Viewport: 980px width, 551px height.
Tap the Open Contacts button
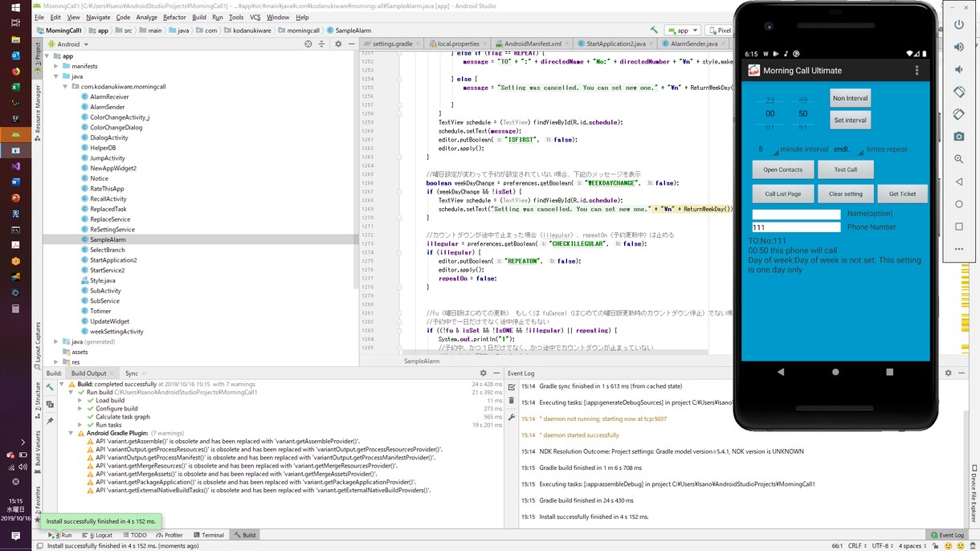(782, 169)
